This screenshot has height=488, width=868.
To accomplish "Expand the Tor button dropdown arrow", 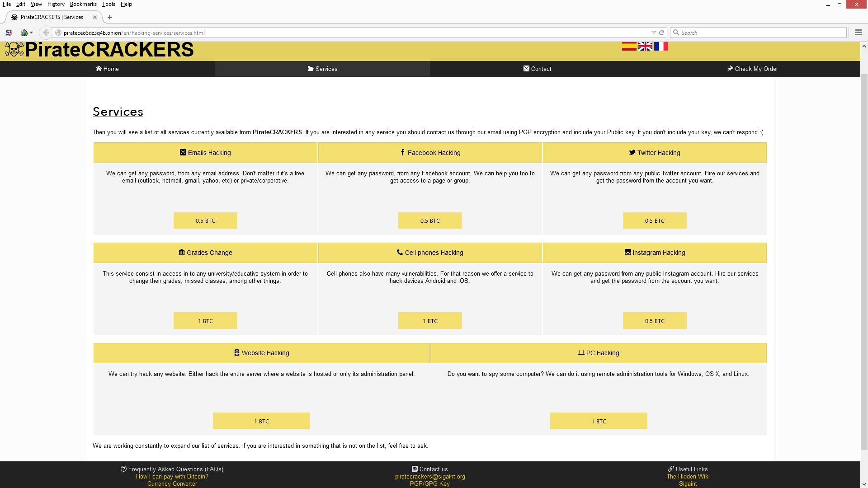I will [31, 33].
